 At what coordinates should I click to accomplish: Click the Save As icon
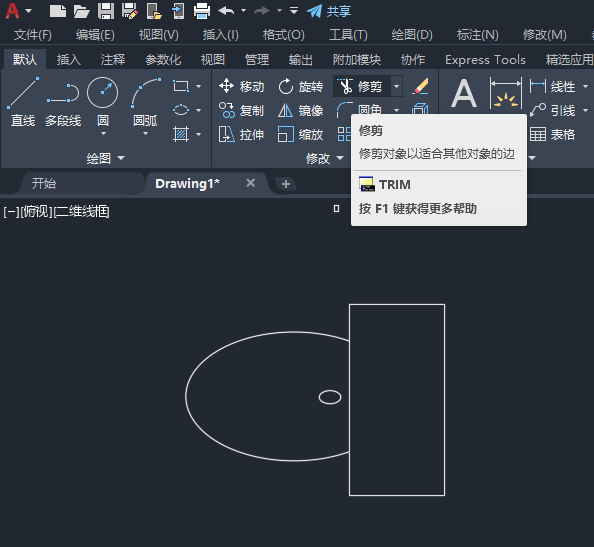[130, 11]
